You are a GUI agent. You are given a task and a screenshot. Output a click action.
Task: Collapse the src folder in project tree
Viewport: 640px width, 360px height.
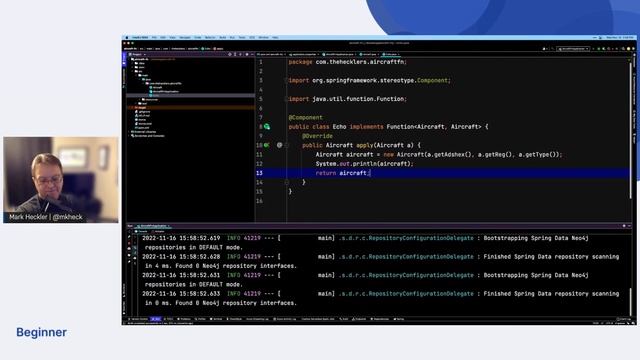pyautogui.click(x=132, y=71)
